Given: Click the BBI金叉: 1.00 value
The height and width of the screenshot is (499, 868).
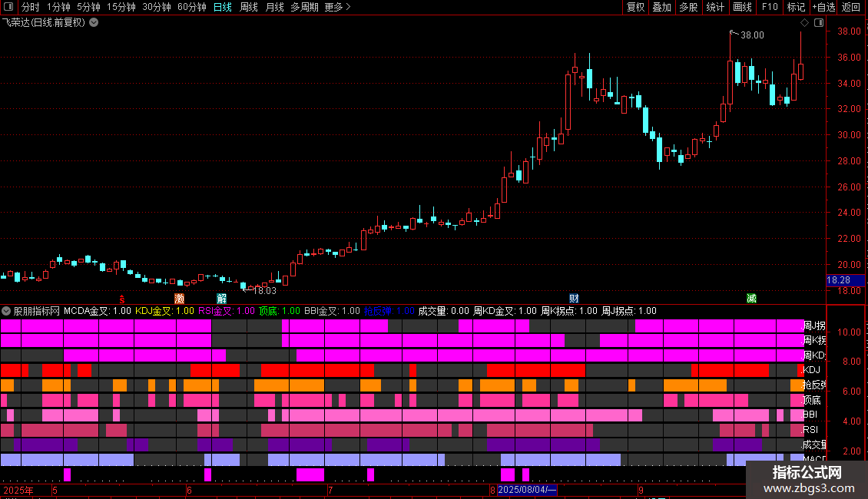Looking at the screenshot, I should [332, 311].
